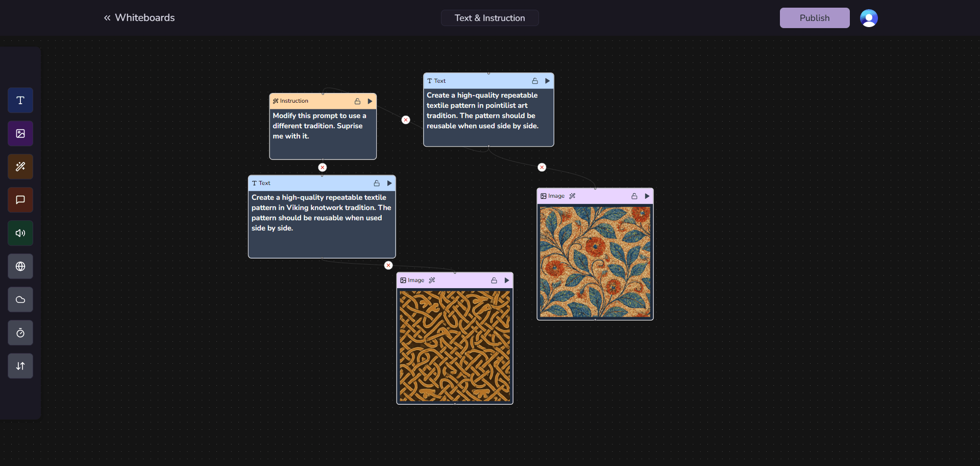Click the up-down arrows sort tool
The width and height of the screenshot is (980, 466).
(x=20, y=366)
